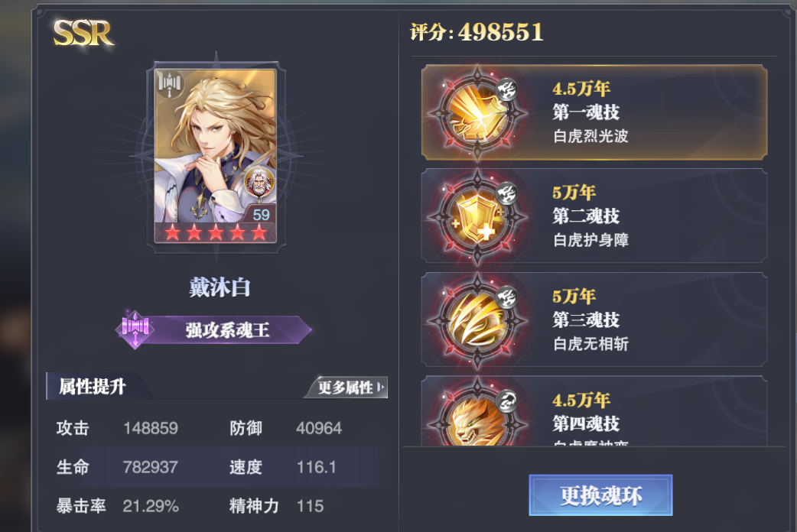Click the class emblem atop the card portrait

coord(170,84)
